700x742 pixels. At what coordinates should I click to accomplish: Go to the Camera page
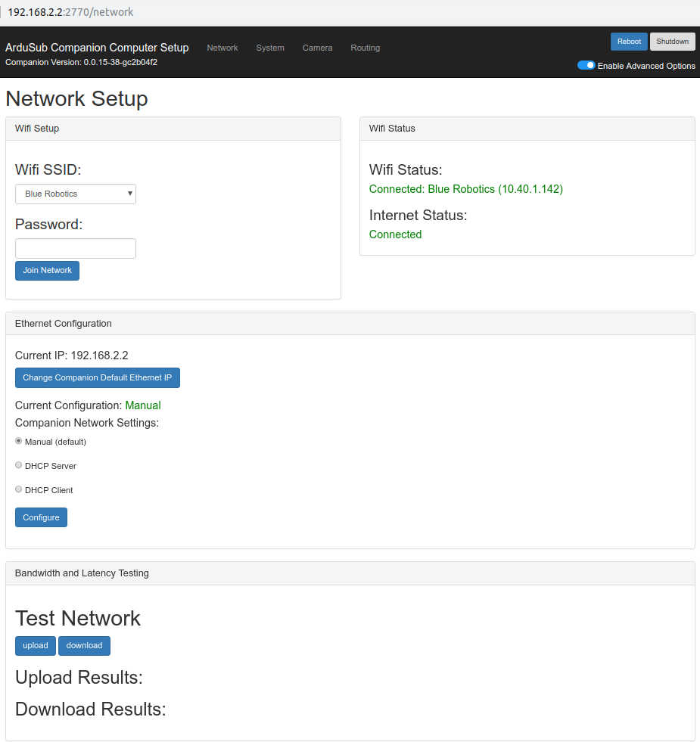pos(317,48)
